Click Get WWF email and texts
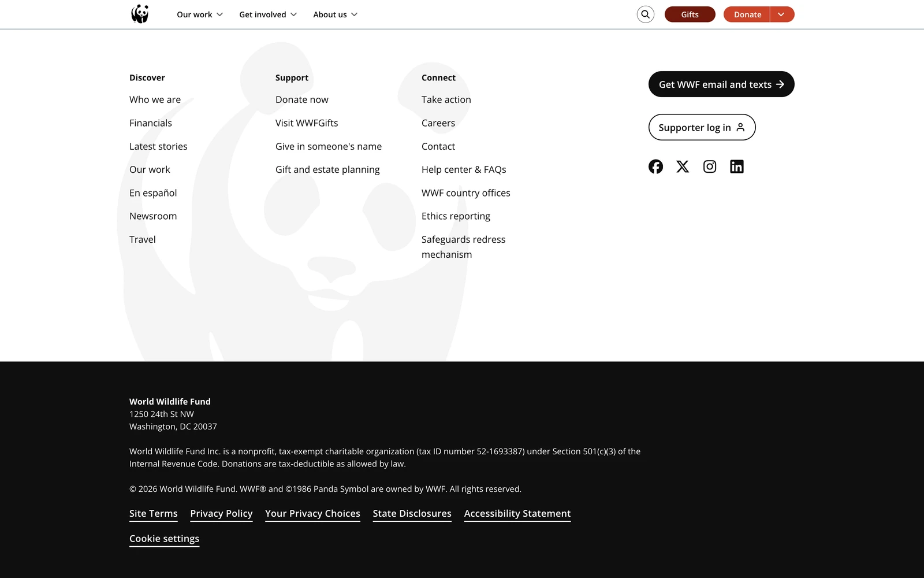This screenshot has width=924, height=578. click(x=721, y=84)
